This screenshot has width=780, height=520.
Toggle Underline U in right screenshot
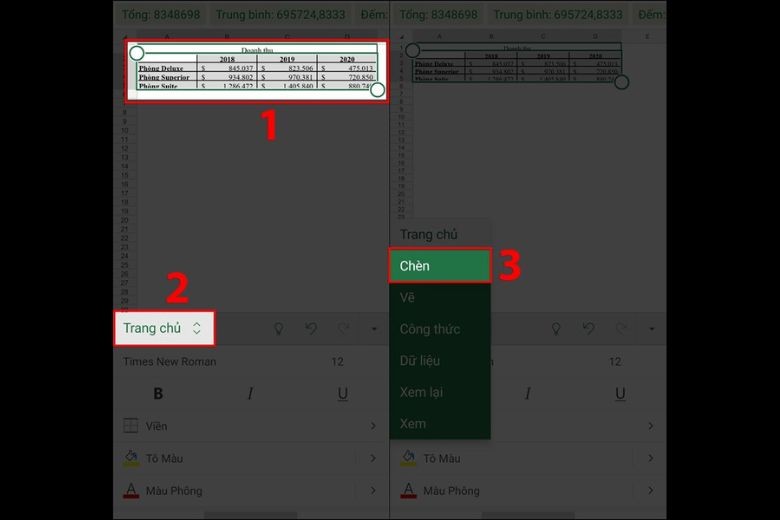tap(620, 394)
